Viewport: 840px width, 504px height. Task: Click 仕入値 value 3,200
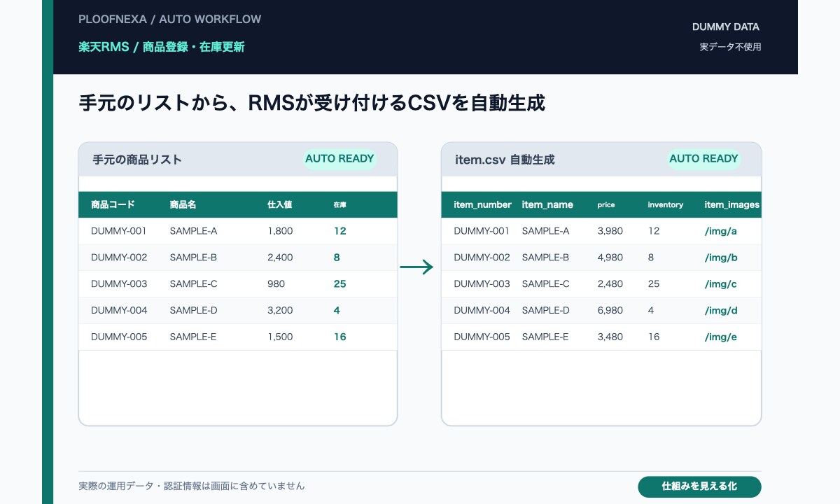point(280,310)
